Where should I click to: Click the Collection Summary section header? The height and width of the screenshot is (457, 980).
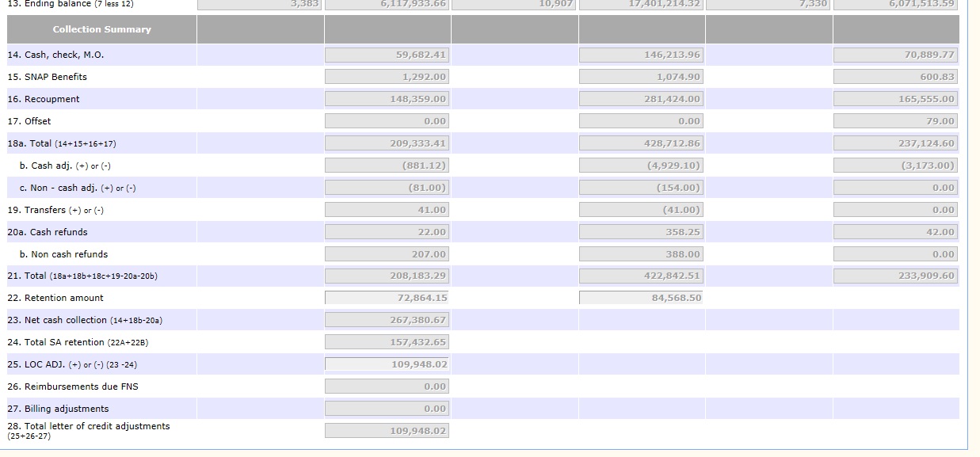pyautogui.click(x=101, y=29)
